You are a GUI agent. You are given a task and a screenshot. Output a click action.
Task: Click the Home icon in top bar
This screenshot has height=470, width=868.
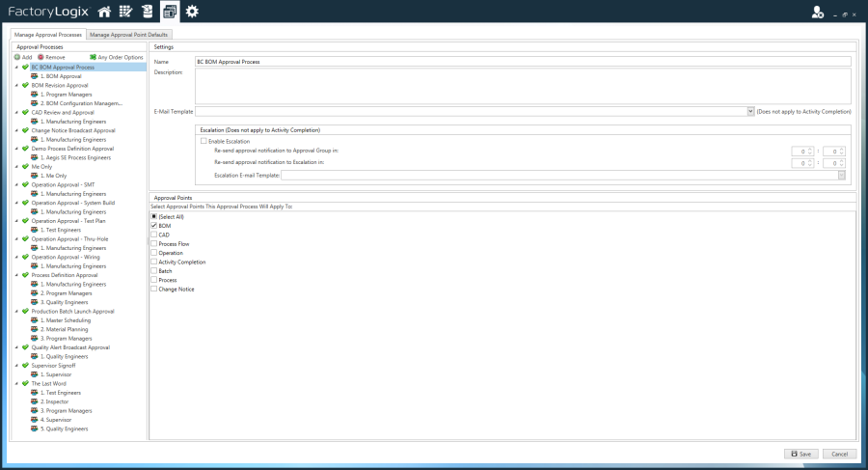point(104,12)
